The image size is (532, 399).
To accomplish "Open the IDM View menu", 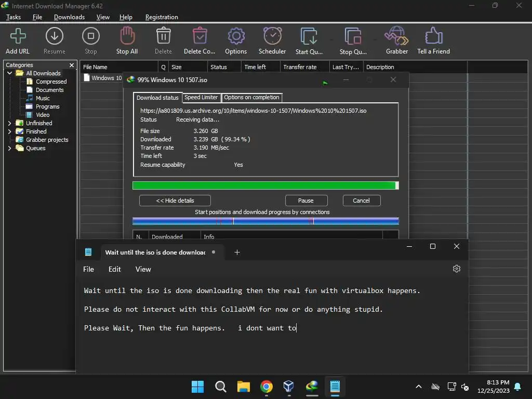I will tap(103, 17).
